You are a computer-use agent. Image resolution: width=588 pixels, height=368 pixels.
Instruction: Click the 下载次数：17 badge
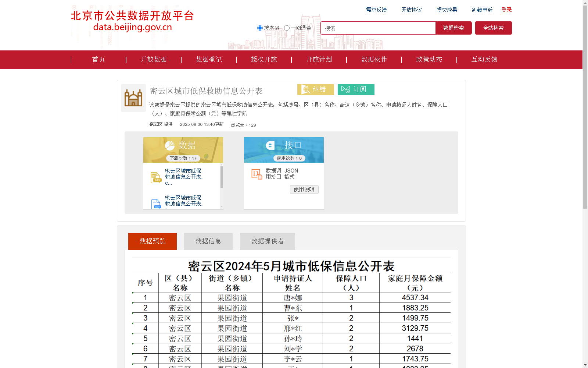tap(183, 158)
